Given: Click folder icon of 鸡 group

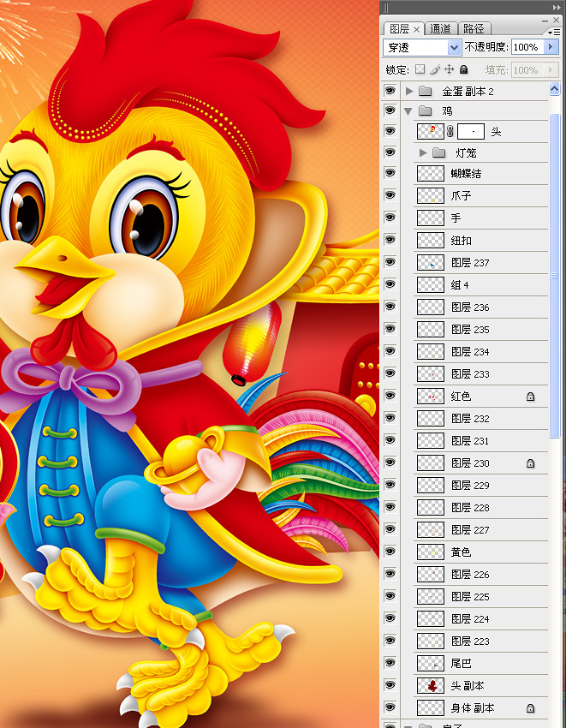Looking at the screenshot, I should 426,110.
